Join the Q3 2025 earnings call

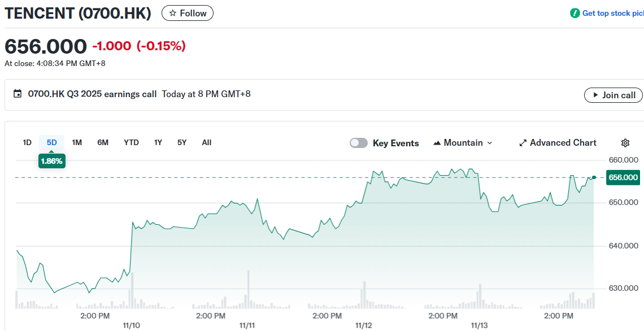[613, 95]
